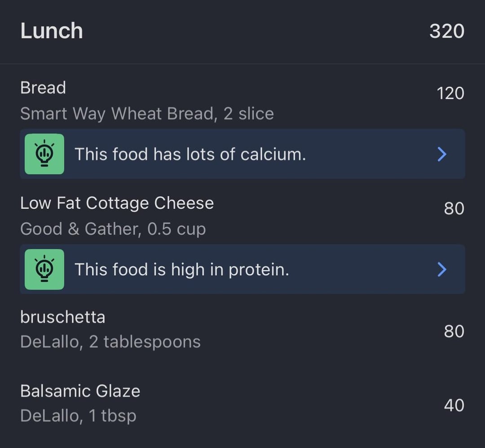
Task: Tap the 80 calorie value for Cottage Cheese
Action: (454, 208)
